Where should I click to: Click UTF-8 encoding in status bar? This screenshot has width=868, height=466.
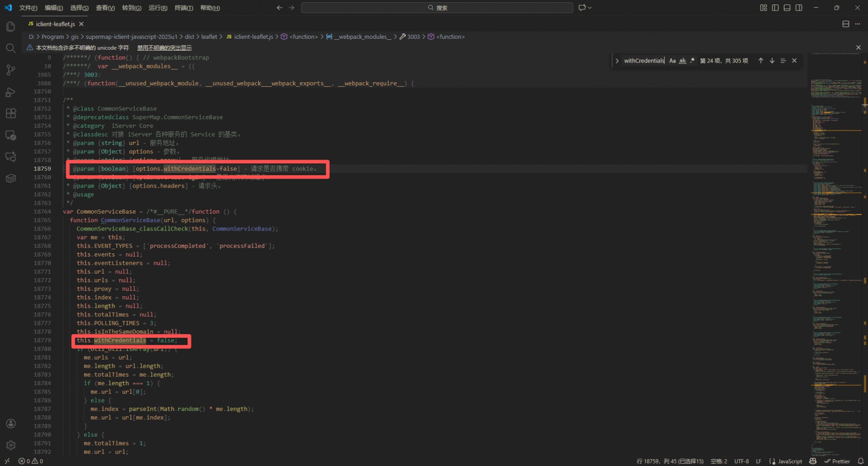(741, 461)
